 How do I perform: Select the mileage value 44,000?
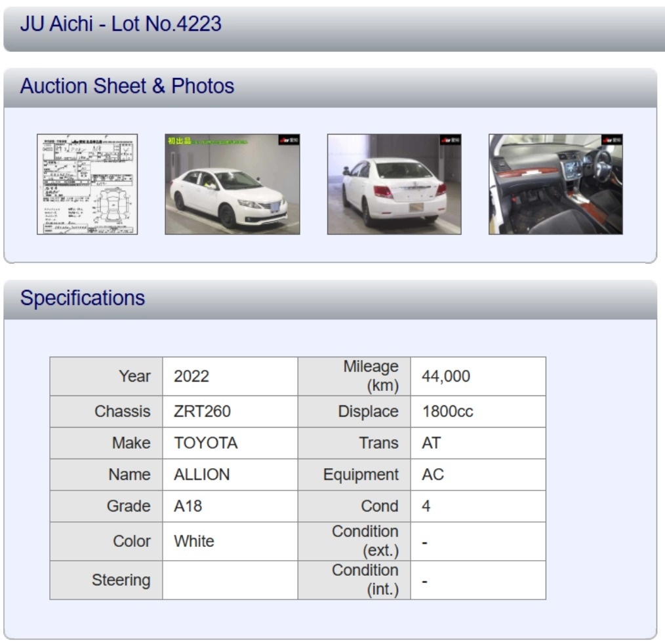(x=446, y=376)
